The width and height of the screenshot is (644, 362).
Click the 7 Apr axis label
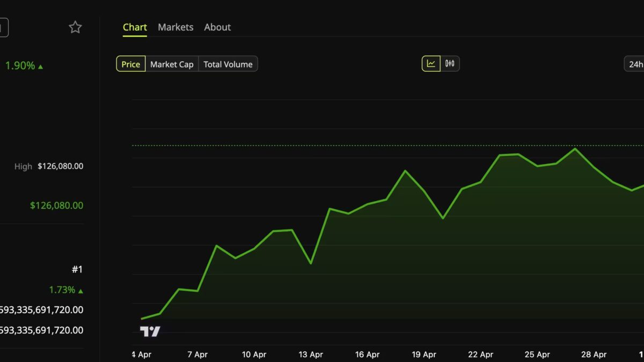pos(197,354)
